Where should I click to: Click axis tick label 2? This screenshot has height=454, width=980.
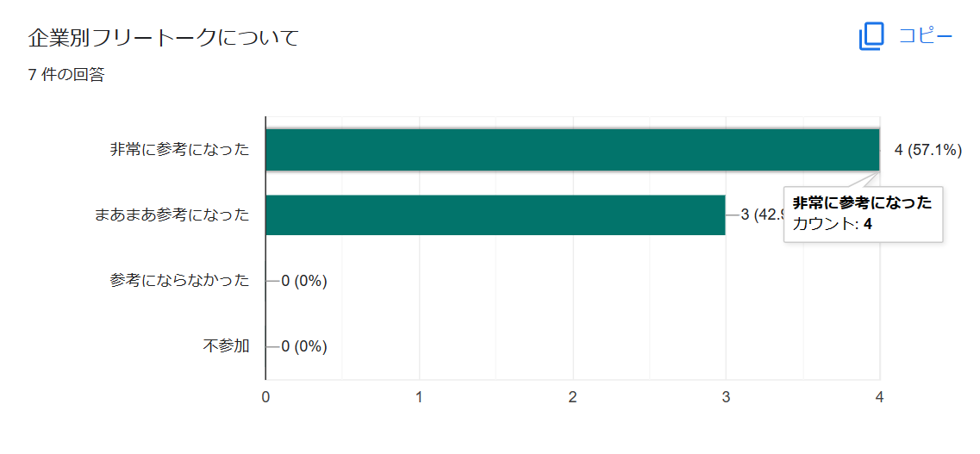coord(572,397)
